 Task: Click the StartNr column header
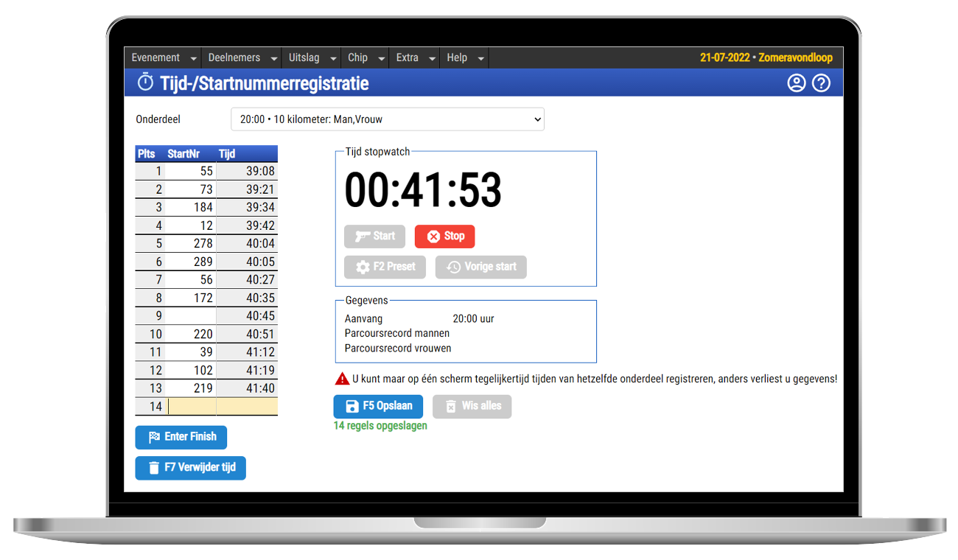coord(183,154)
